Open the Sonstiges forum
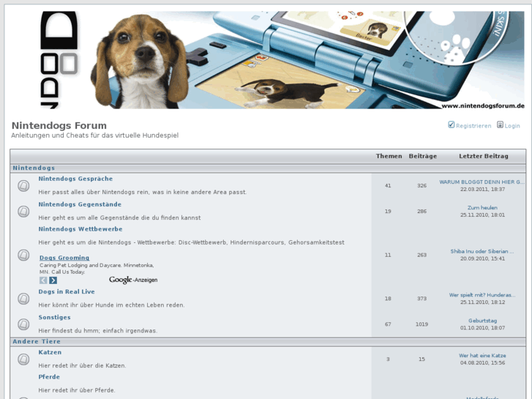 tap(54, 318)
